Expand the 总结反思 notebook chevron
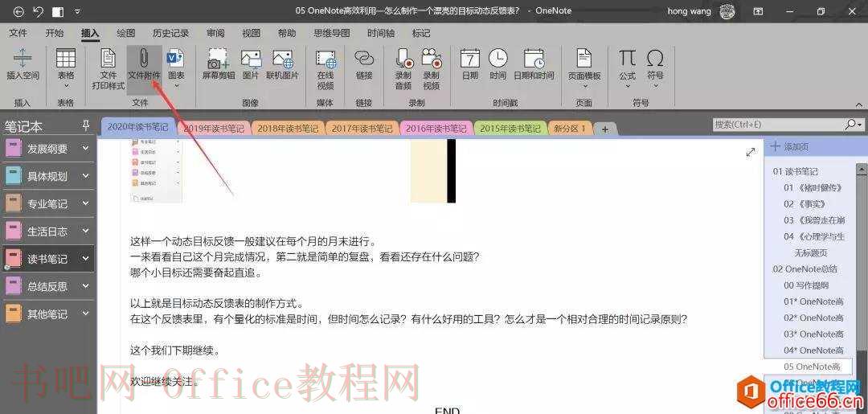The image size is (868, 414). (x=85, y=286)
